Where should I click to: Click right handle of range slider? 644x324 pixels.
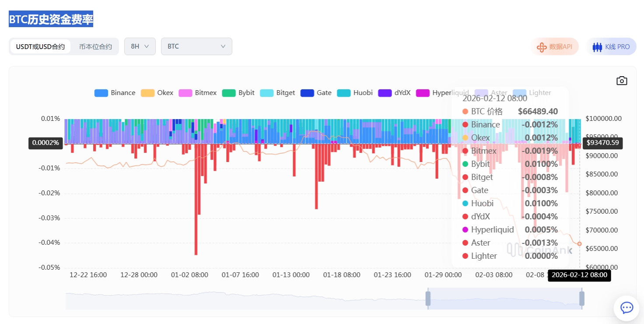tap(582, 299)
